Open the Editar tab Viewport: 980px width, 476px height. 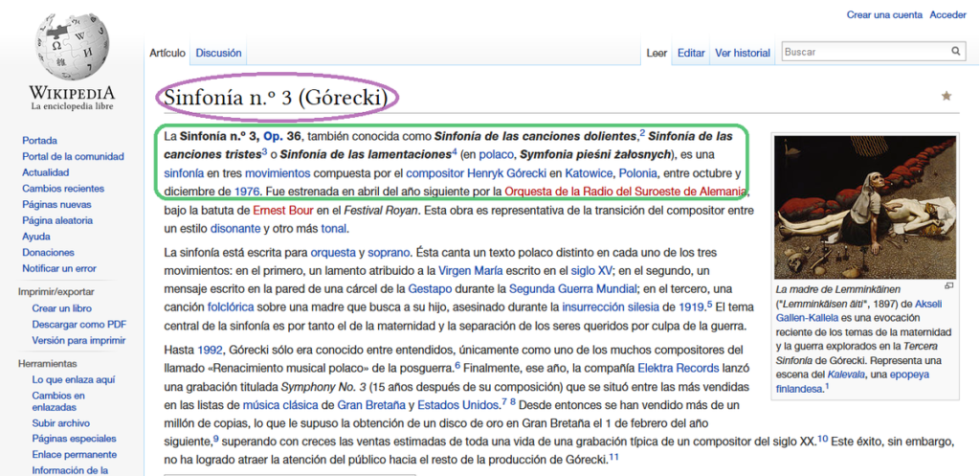pos(691,53)
